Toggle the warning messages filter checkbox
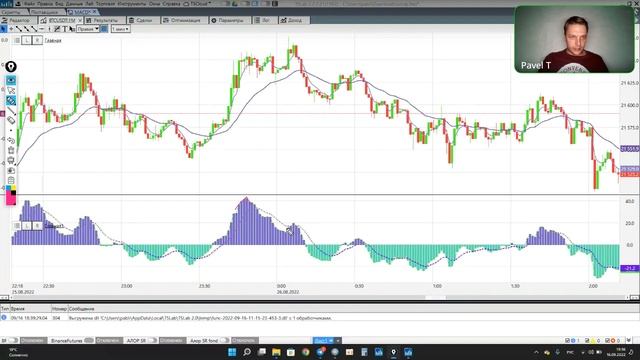640x360 pixels. click(x=587, y=340)
